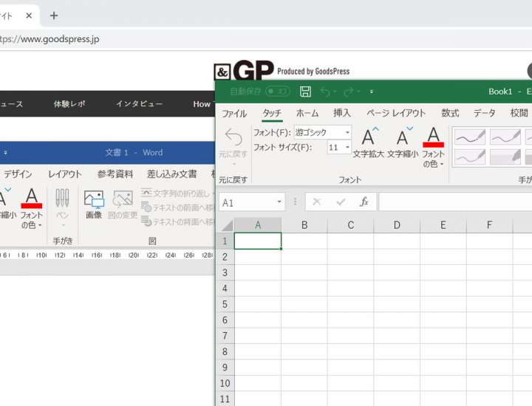The width and height of the screenshot is (532, 406).
Task: Click the red フォントの色 icon in Word
Action: point(32,198)
